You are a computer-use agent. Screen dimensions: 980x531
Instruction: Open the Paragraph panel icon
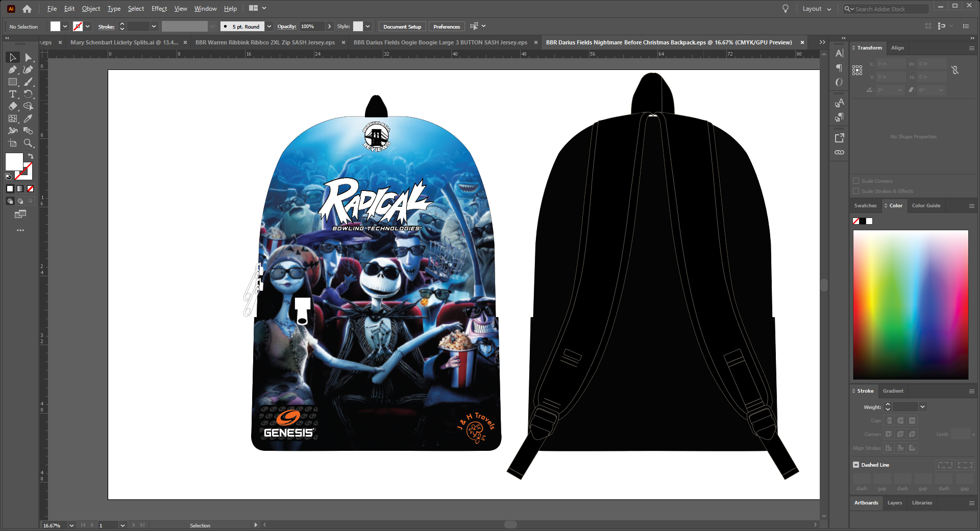coord(839,68)
